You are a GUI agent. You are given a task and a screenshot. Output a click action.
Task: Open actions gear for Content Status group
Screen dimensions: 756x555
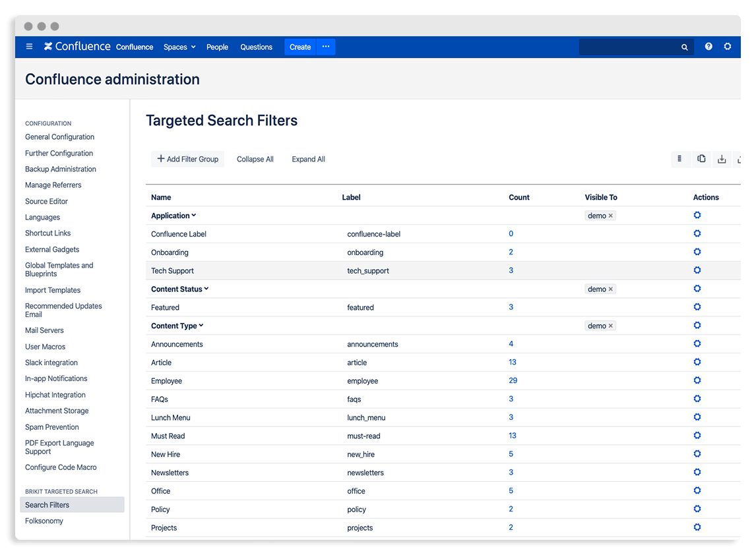point(697,289)
